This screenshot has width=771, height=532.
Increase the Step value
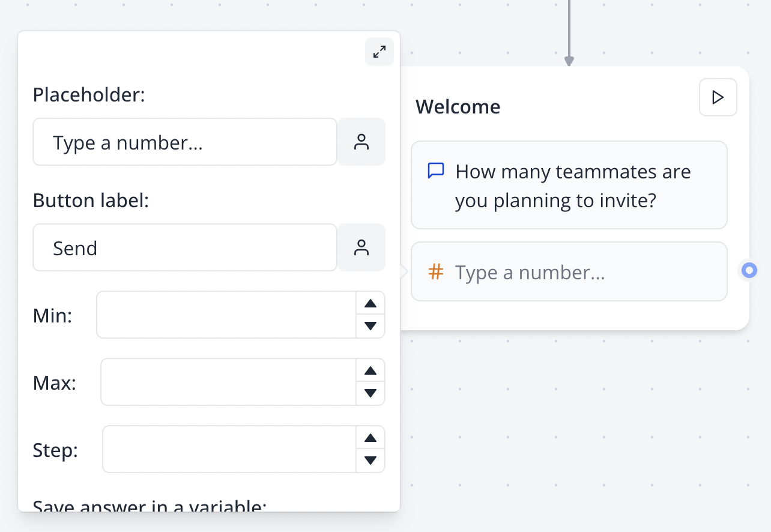pos(370,438)
